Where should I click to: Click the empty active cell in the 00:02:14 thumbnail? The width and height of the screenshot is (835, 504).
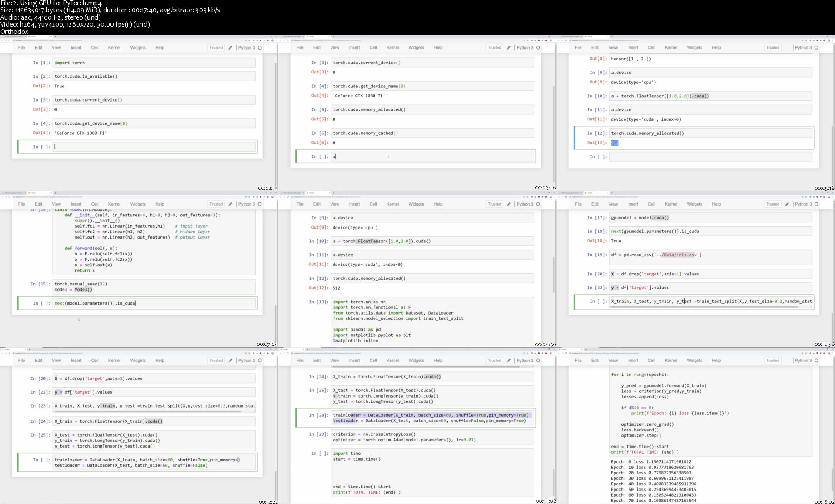coord(154,147)
